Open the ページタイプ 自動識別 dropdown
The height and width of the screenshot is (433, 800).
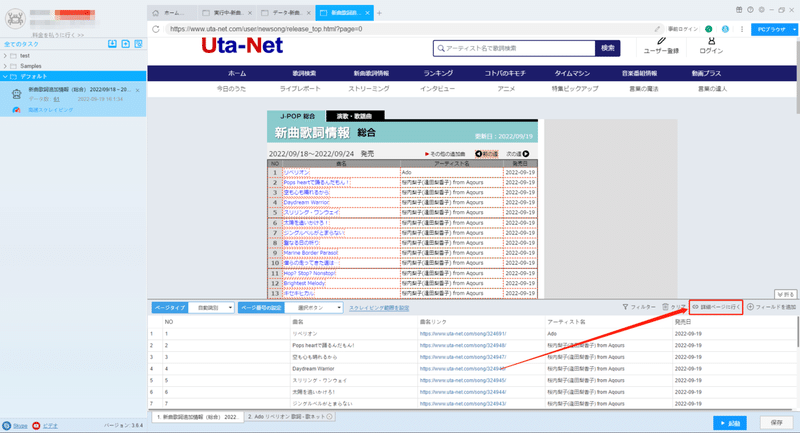(211, 308)
